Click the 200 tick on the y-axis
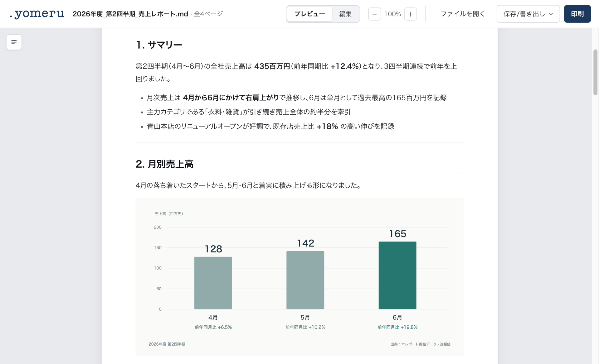 pos(158,227)
